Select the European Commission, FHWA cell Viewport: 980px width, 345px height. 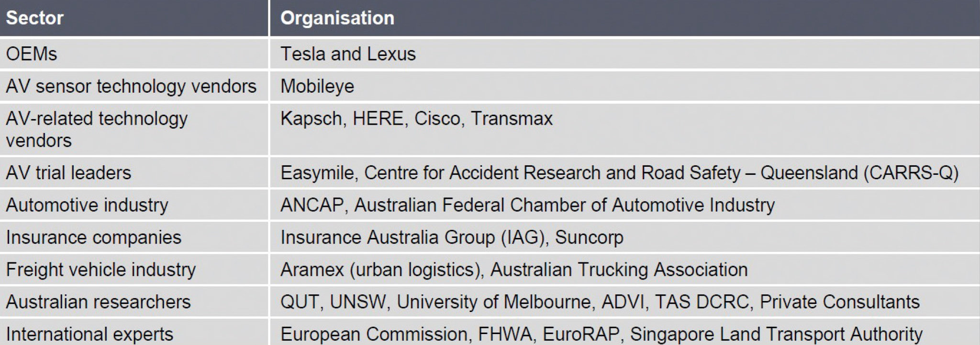click(625, 332)
